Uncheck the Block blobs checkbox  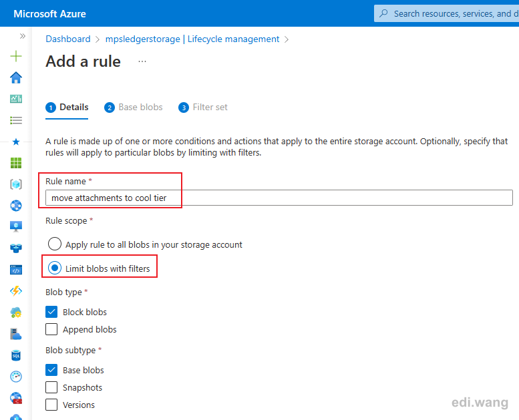(51, 312)
